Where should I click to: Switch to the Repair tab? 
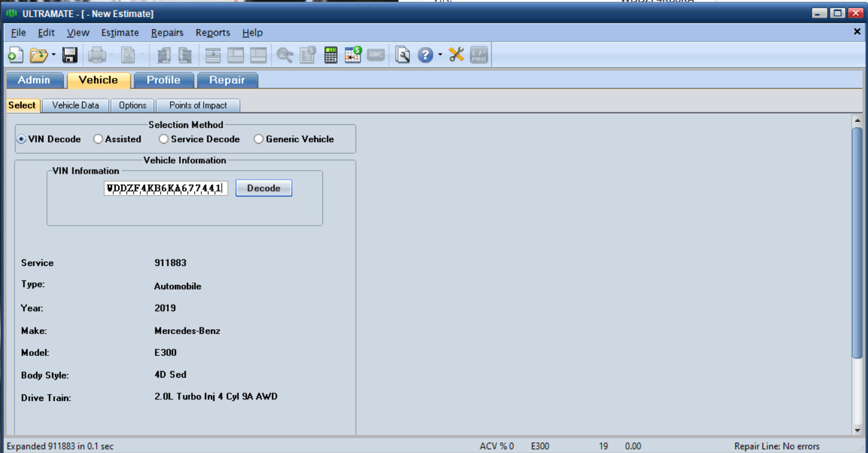click(x=227, y=80)
